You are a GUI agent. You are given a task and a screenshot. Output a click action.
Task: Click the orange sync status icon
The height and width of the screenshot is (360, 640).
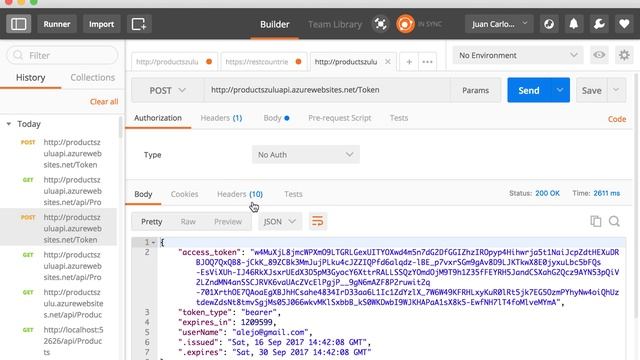(405, 24)
